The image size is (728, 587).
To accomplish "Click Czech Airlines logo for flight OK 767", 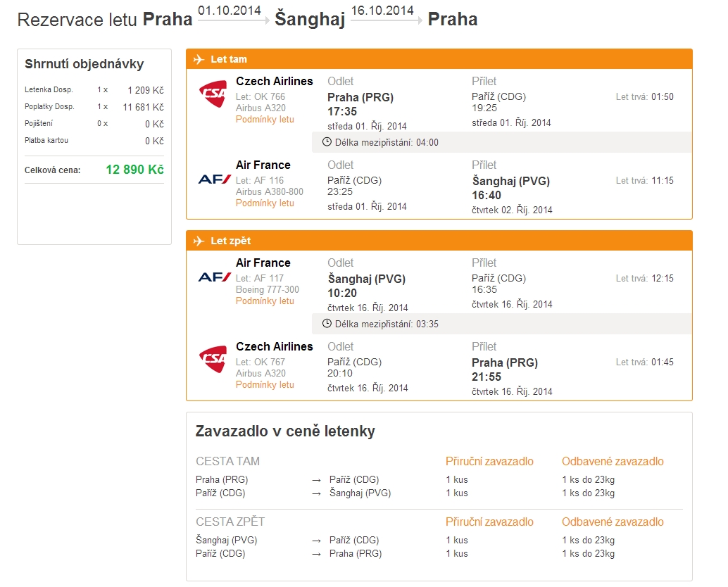I will point(213,360).
